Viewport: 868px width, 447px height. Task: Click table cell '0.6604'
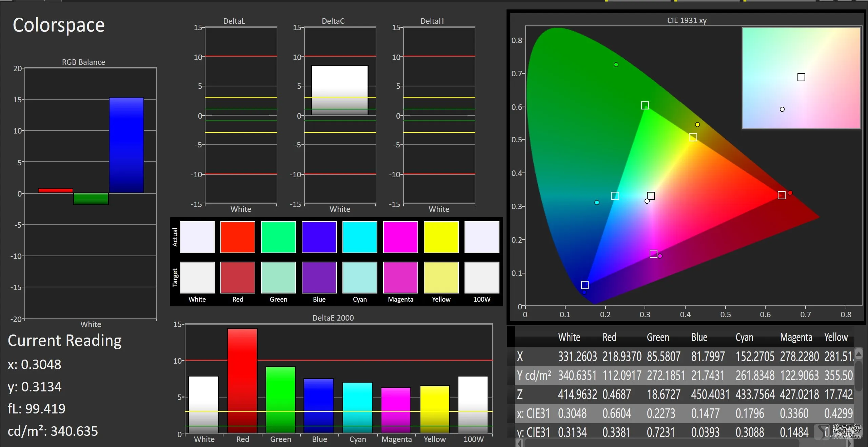coord(617,413)
